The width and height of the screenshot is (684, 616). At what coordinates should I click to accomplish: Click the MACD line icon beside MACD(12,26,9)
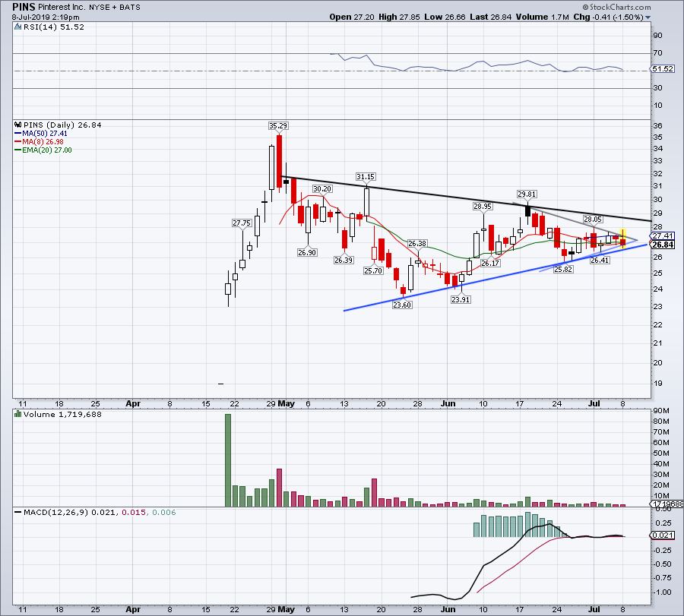pos(17,512)
